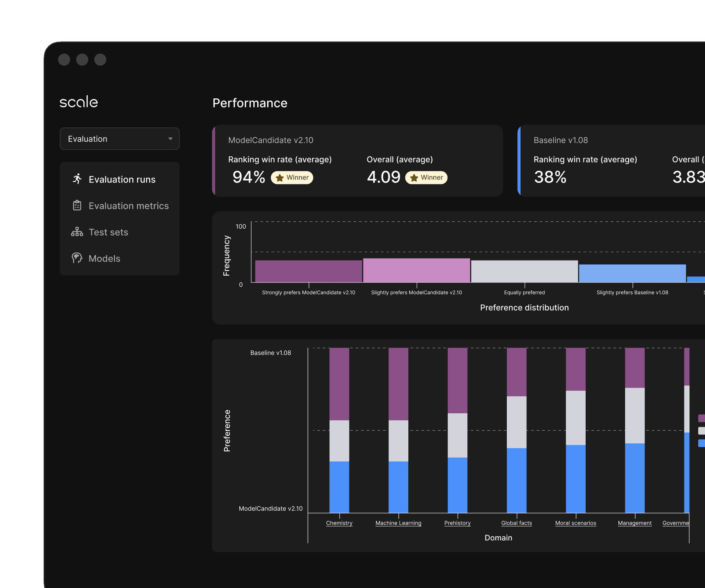The image size is (705, 588).
Task: Click the gray legend swatch
Action: (x=701, y=431)
